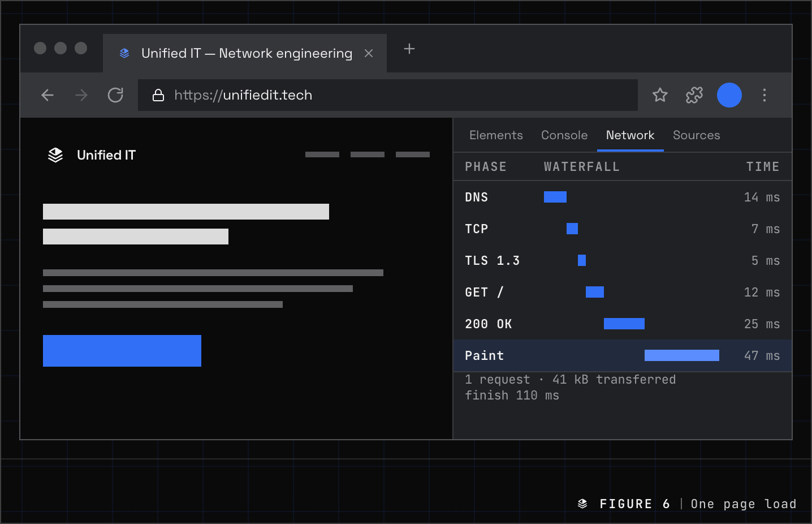Open the Sources tab
This screenshot has height=524, width=812.
click(697, 135)
